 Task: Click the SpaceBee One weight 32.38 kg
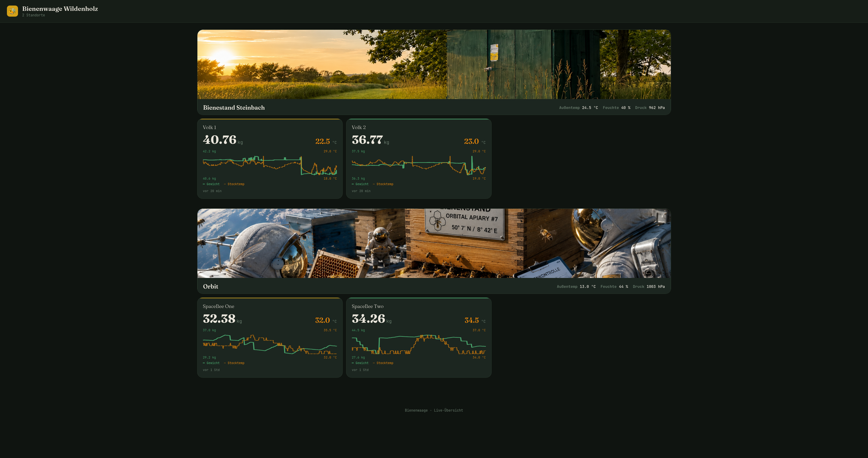[222, 319]
